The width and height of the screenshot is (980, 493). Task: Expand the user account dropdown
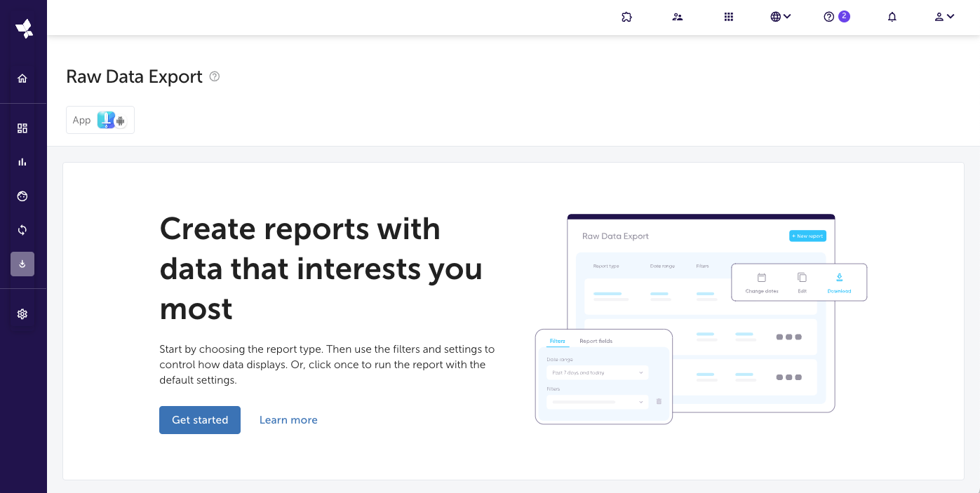pos(944,17)
